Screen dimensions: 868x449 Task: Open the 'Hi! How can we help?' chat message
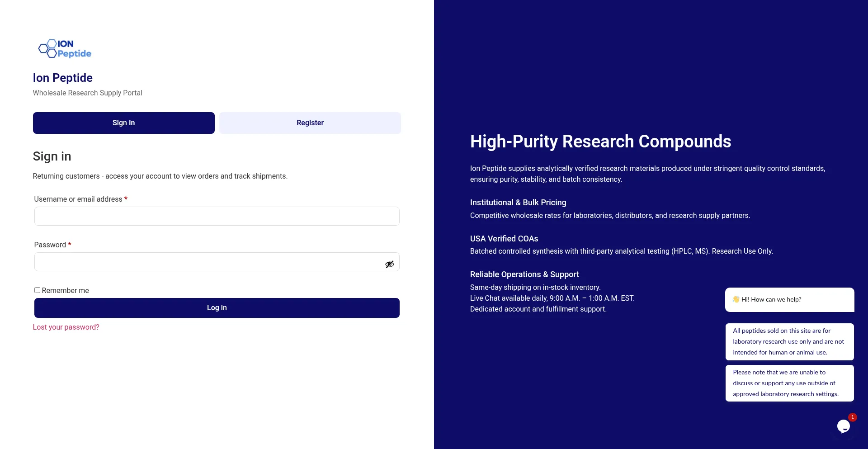click(x=790, y=300)
